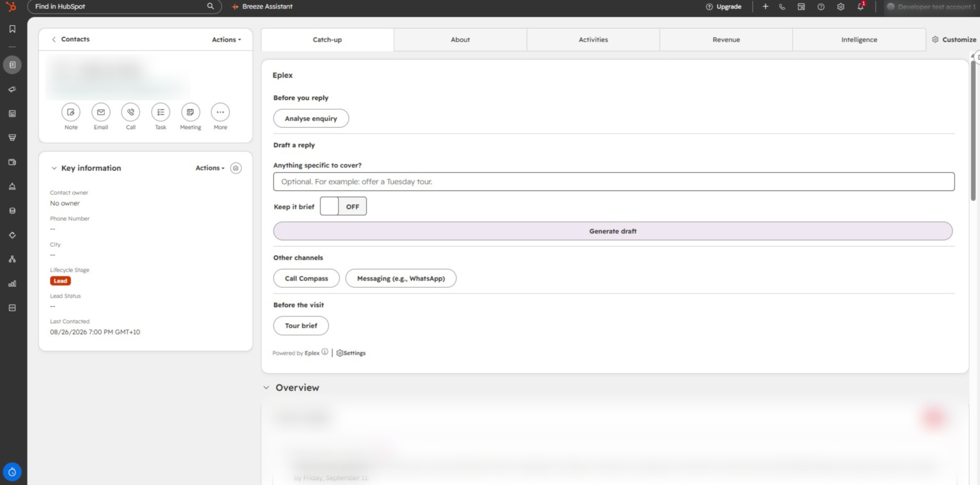Image resolution: width=980 pixels, height=485 pixels.
Task: Open the CRM contacts icon in sidebar
Action: 12,65
